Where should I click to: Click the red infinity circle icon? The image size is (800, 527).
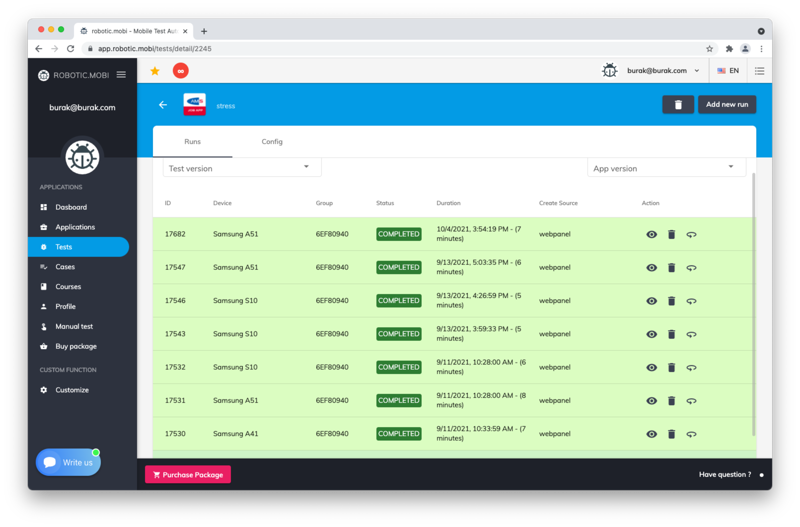click(x=180, y=71)
